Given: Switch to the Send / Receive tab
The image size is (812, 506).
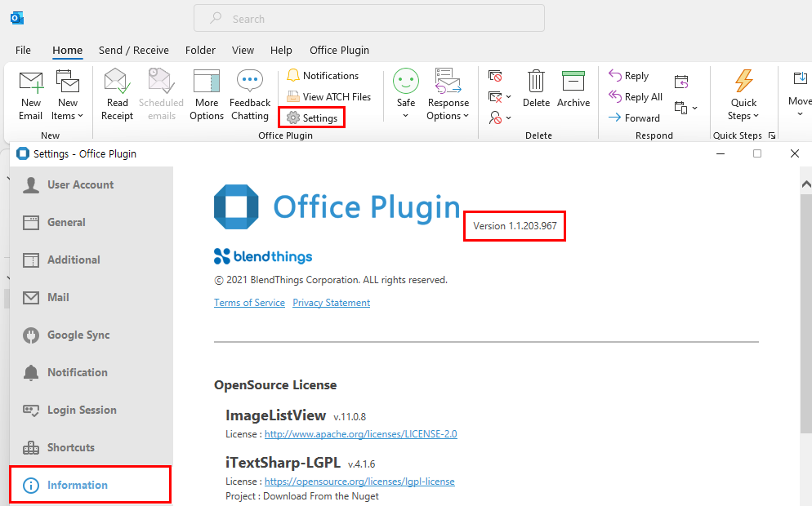Looking at the screenshot, I should pos(134,50).
